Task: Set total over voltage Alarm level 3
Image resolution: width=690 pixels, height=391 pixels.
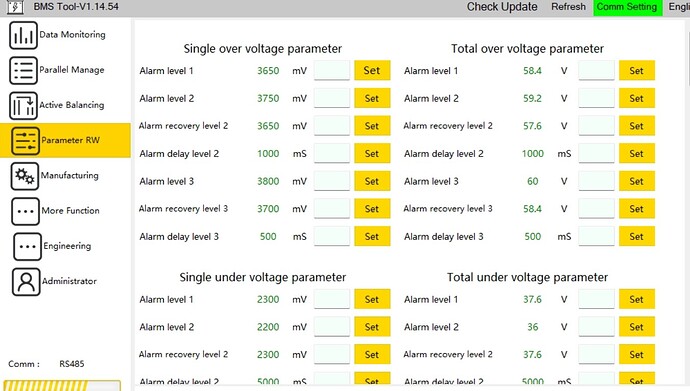Action: click(637, 181)
